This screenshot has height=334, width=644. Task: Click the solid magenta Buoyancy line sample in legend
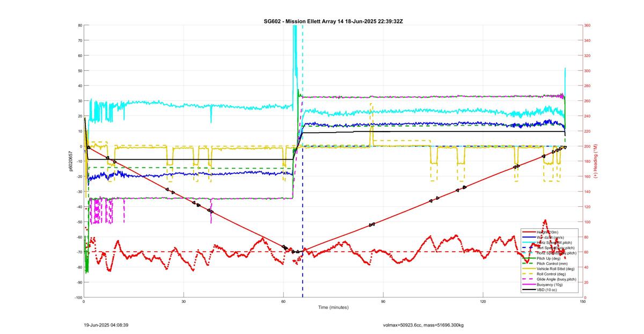529,285
